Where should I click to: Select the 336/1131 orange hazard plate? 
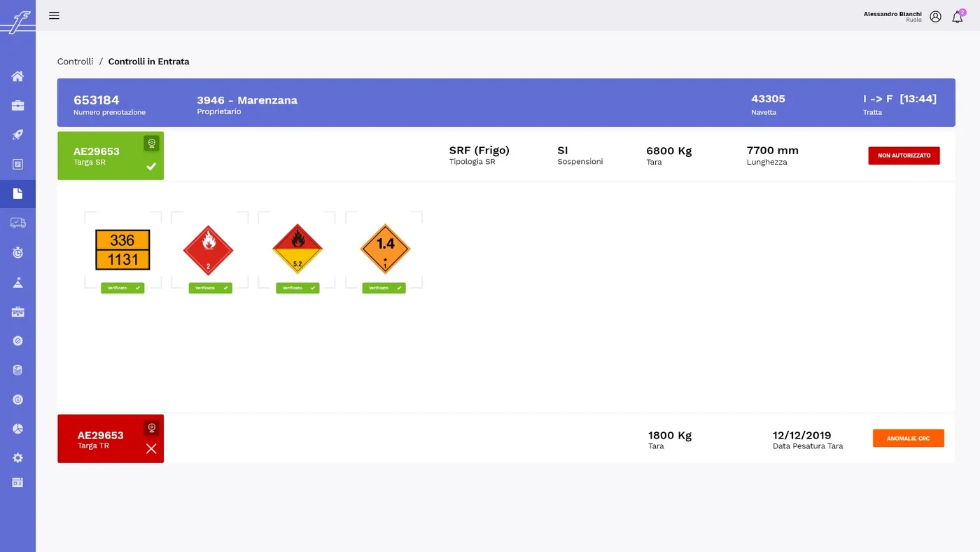pos(122,250)
